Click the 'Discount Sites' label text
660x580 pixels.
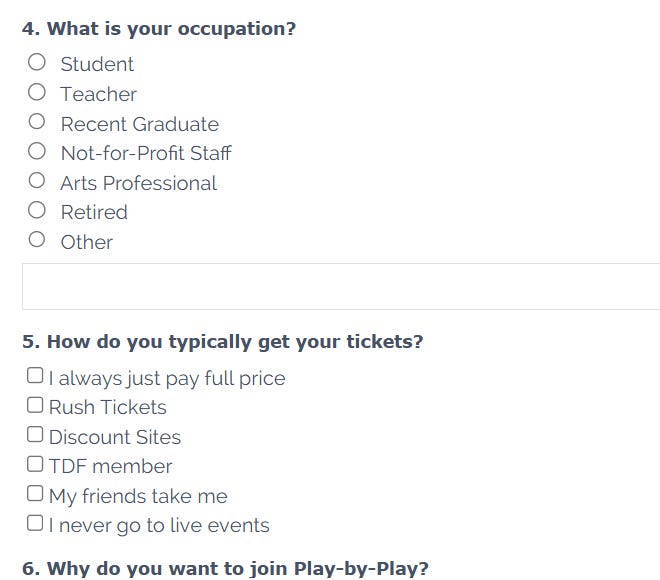click(114, 437)
